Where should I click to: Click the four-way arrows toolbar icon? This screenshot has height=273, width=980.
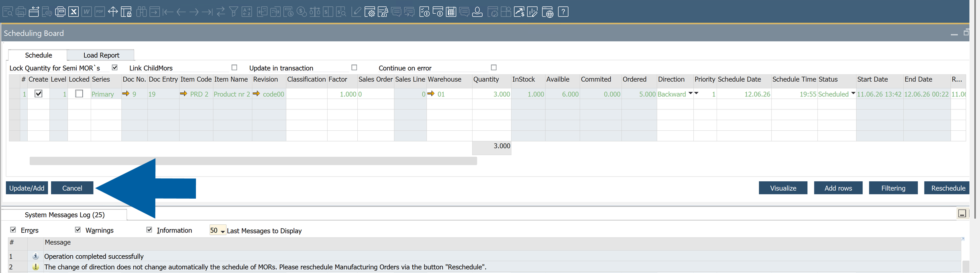pyautogui.click(x=113, y=12)
